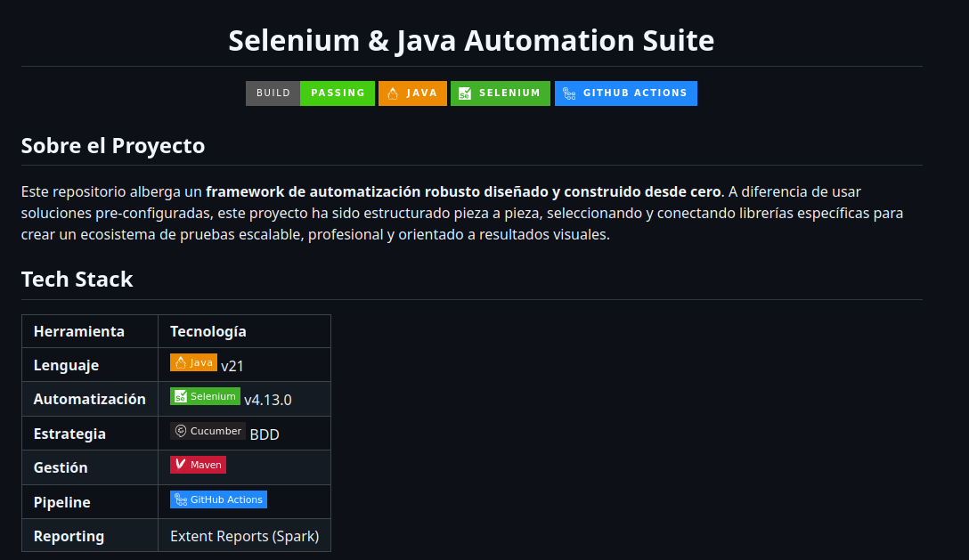The height and width of the screenshot is (560, 969).
Task: Click the BUILD PASSING status badge
Action: tap(310, 93)
